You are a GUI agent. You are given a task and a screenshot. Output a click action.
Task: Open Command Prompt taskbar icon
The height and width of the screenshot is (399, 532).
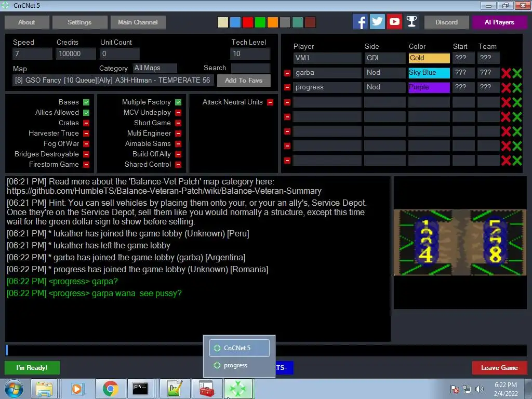pyautogui.click(x=140, y=389)
